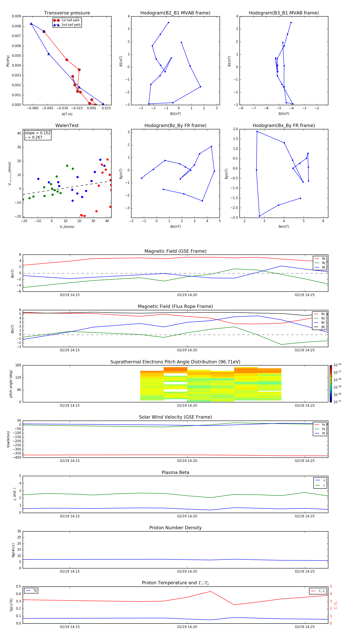Click '02/19 14:25' tick under Plasma Beta panel
Viewport: 351px width, 644px height.
coord(305,516)
